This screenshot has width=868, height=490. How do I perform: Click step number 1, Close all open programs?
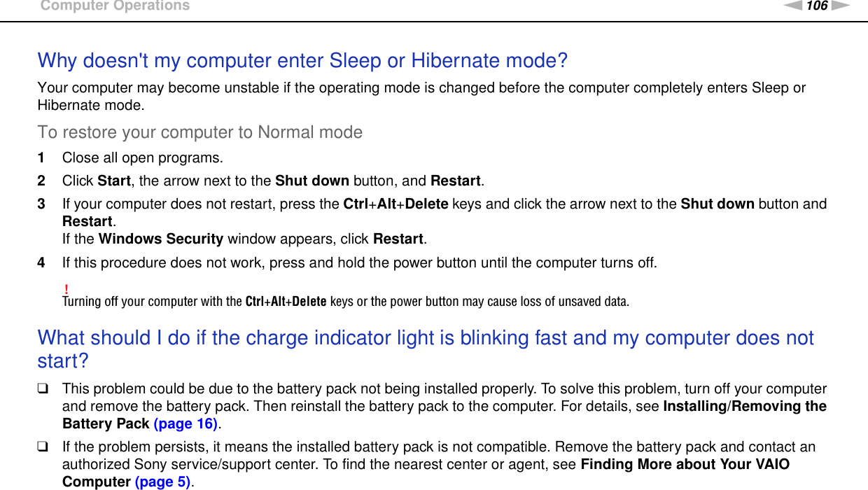pos(41,157)
